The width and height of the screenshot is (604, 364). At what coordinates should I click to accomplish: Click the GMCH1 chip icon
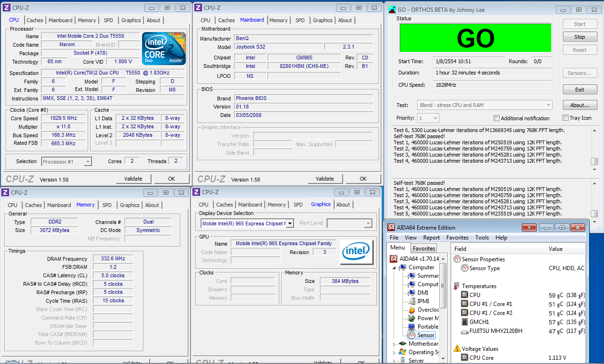465,322
